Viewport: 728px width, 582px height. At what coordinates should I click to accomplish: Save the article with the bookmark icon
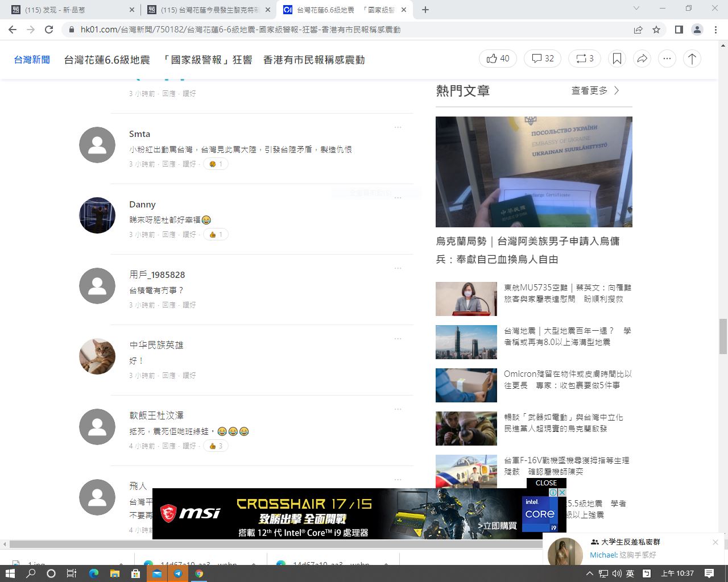pos(617,59)
